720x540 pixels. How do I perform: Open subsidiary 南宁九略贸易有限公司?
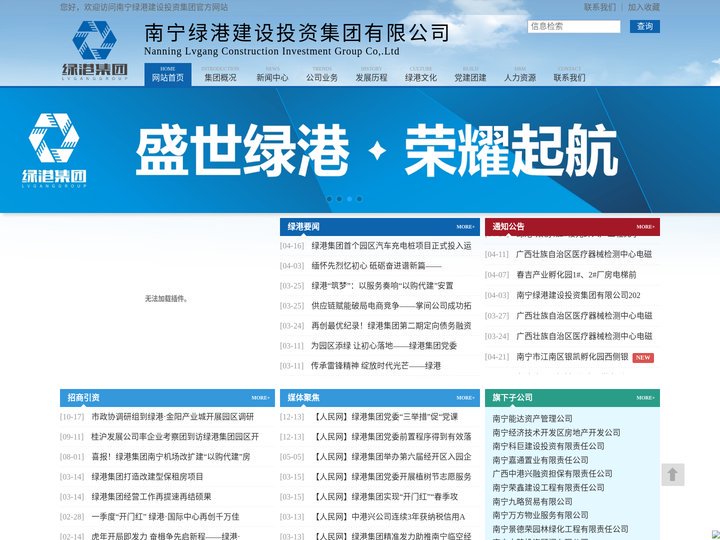[533, 501]
